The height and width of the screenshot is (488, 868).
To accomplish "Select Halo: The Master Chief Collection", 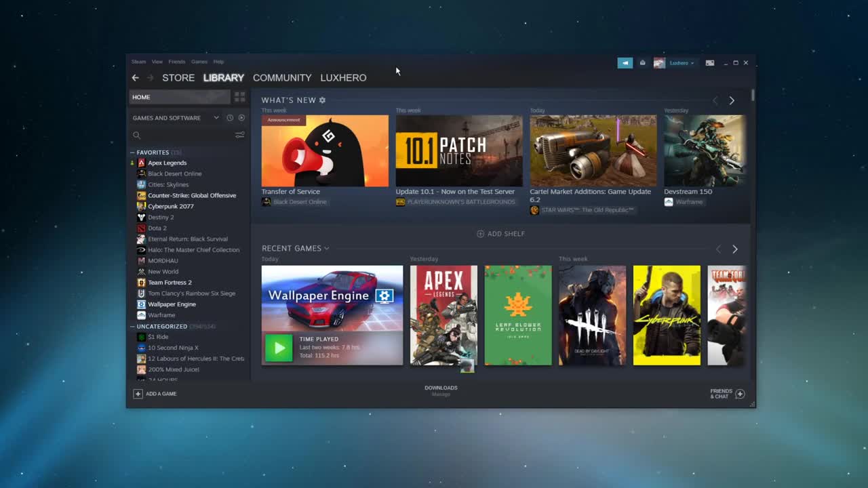I will pyautogui.click(x=193, y=250).
